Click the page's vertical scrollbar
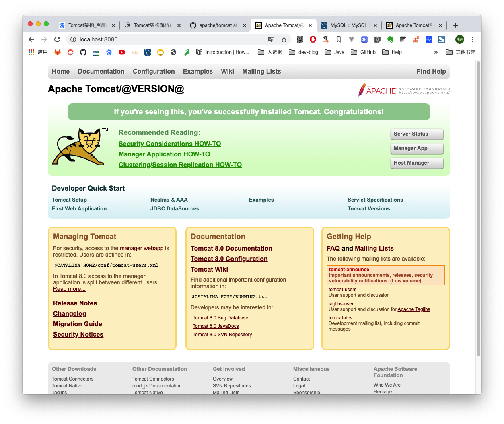This screenshot has width=504, height=424. 479,208
